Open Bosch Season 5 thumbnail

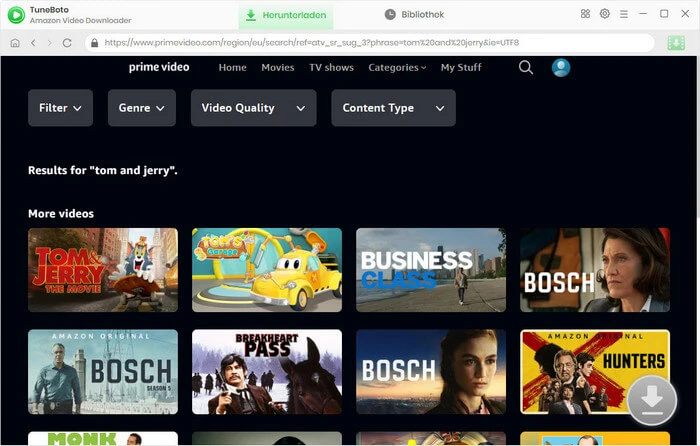pos(103,372)
